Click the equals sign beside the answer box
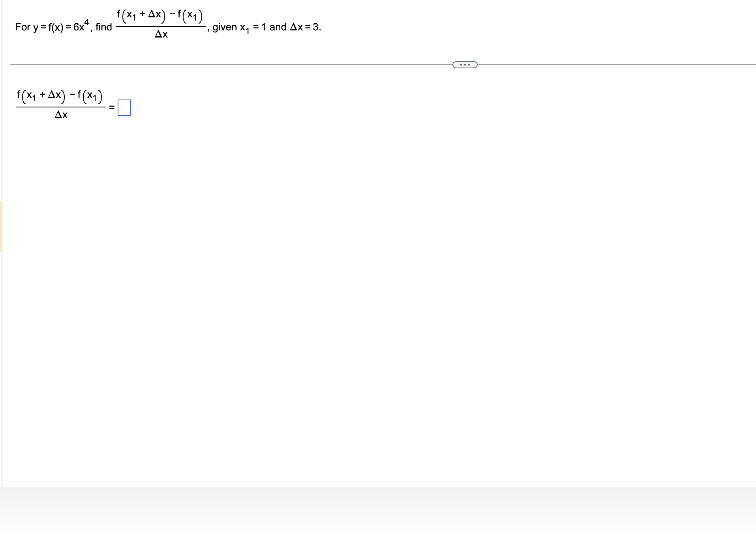This screenshot has height=539, width=756. (112, 107)
